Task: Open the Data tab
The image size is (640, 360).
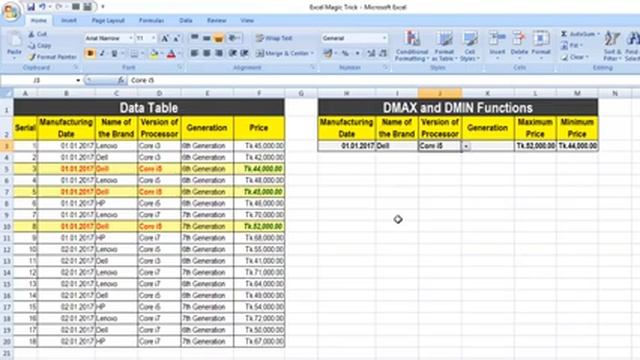Action: tap(186, 20)
